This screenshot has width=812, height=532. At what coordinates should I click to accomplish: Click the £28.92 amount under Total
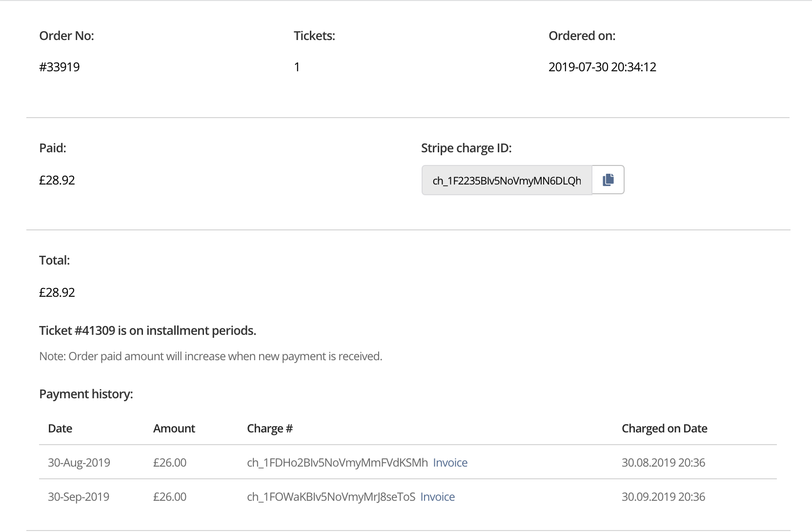click(x=57, y=292)
